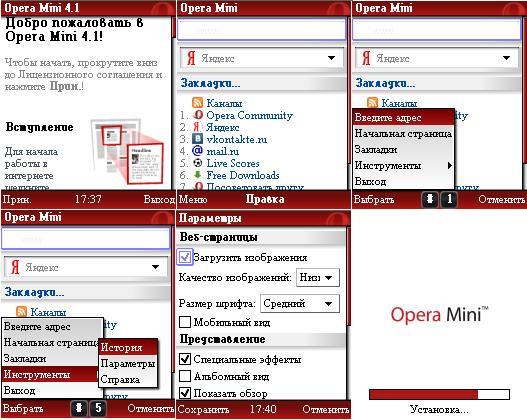Expand the Яндекс search engine dropdown on the Меню/Правка screen
Viewport: 527px width, 420px height.
click(x=331, y=58)
